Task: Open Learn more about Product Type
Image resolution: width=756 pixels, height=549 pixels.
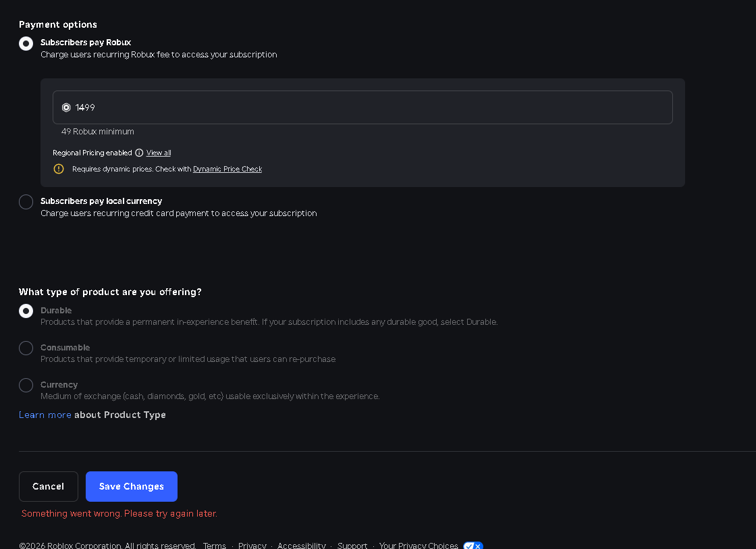Action: [x=45, y=415]
